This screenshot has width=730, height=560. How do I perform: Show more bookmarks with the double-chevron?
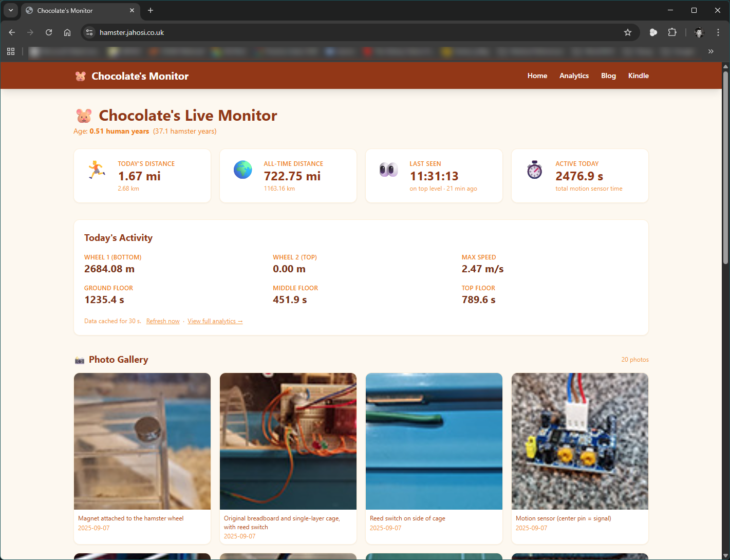point(711,51)
